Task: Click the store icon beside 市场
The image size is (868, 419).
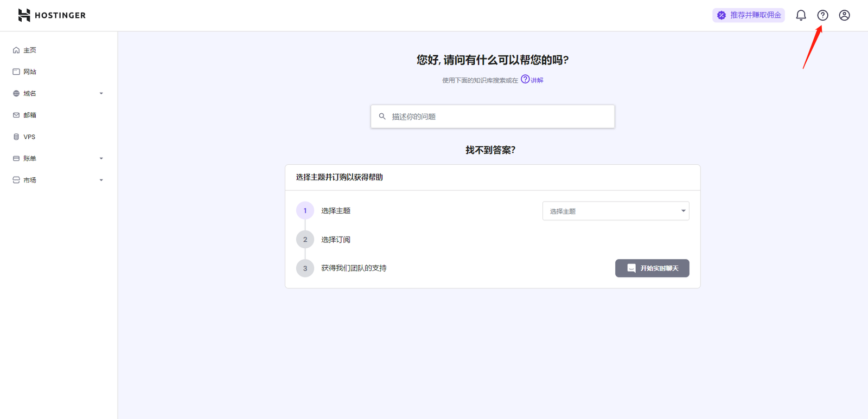Action: tap(16, 180)
